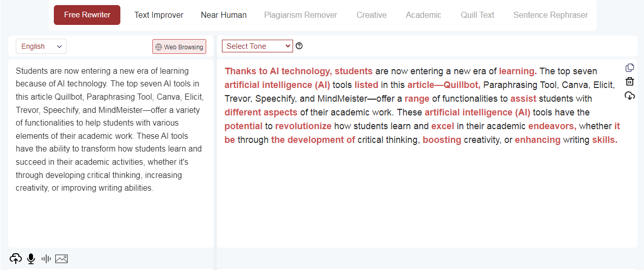Select the Near Human tab
Viewport: 644px width, 270px height.
tap(224, 15)
